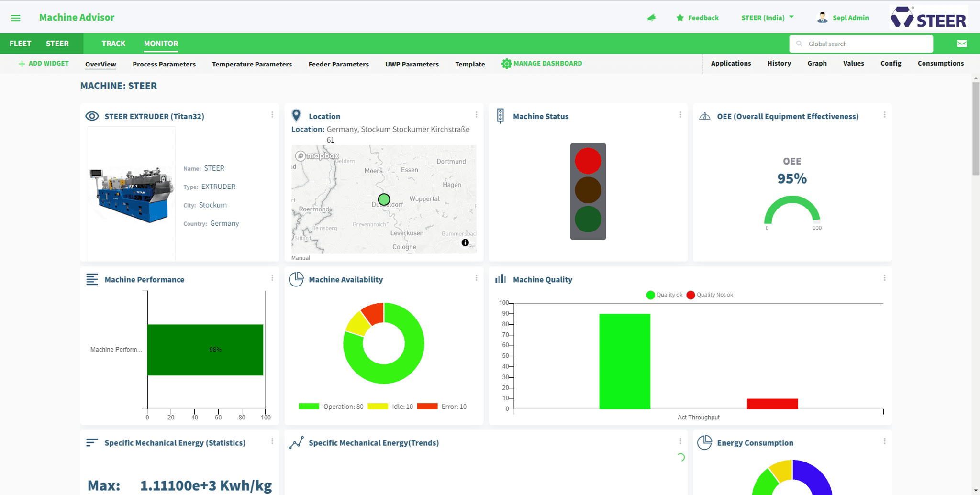Click the eye icon on STEER EXTRUDER widget
Screen dimensions: 980x495
click(92, 116)
